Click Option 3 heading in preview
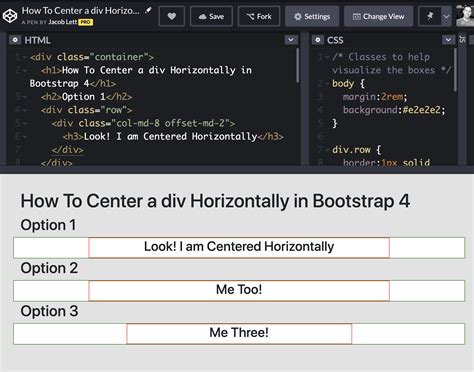Image resolution: width=474 pixels, height=372 pixels. coord(49,311)
